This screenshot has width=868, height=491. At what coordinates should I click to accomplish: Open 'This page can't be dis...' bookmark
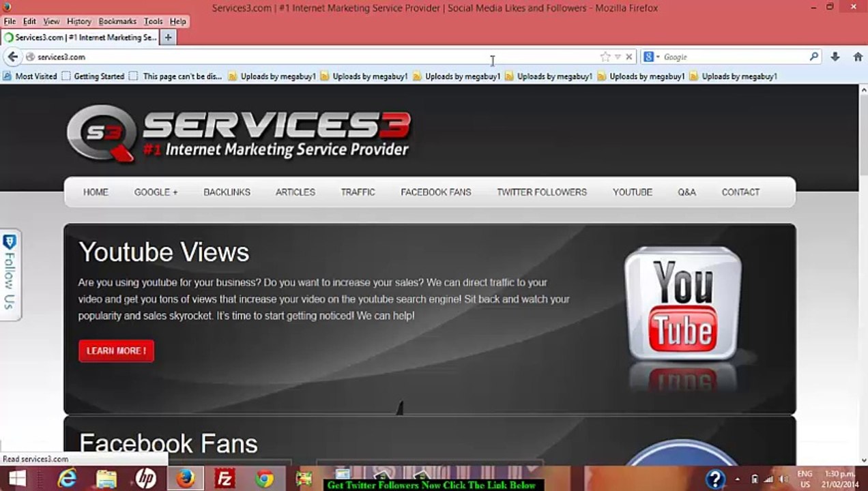click(x=176, y=76)
